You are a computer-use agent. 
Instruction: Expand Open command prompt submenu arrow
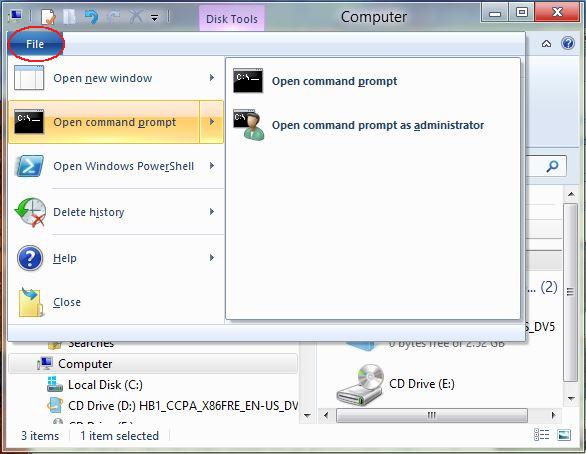tap(212, 122)
